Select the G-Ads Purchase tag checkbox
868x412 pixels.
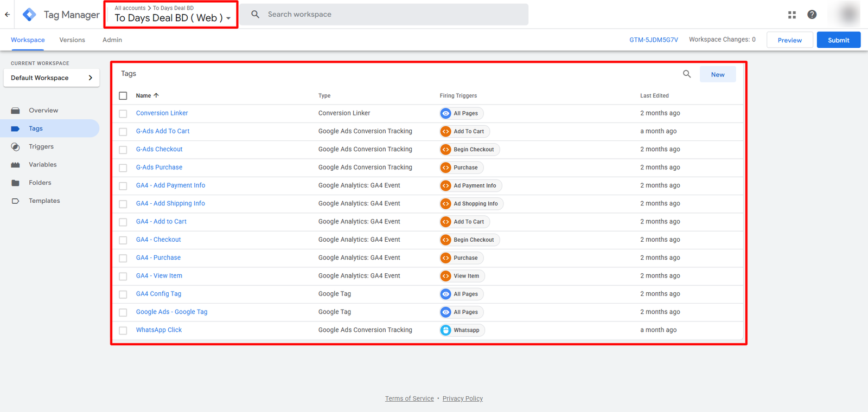pyautogui.click(x=123, y=168)
